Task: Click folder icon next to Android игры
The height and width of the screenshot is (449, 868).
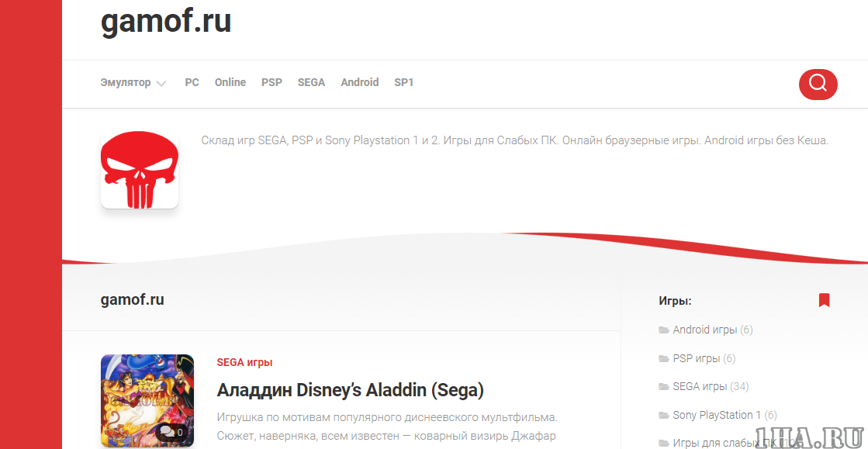Action: point(664,330)
